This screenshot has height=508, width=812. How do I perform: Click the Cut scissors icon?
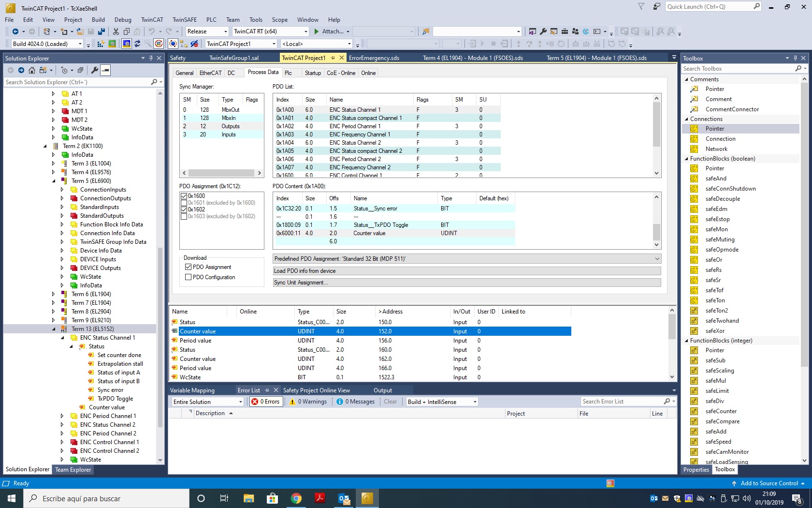point(116,31)
